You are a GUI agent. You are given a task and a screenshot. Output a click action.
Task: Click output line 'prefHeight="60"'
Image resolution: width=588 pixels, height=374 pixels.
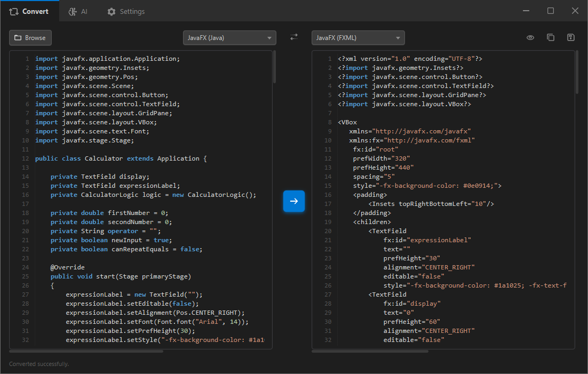[x=412, y=322]
